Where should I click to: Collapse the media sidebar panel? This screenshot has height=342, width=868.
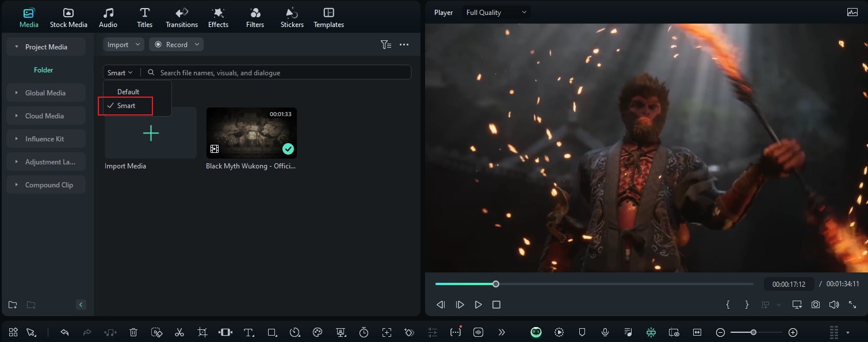coord(81,305)
